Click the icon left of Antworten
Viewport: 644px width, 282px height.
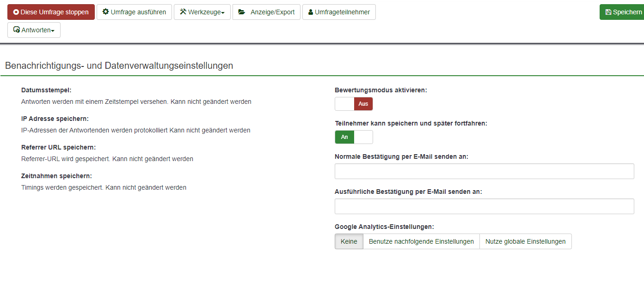[17, 30]
